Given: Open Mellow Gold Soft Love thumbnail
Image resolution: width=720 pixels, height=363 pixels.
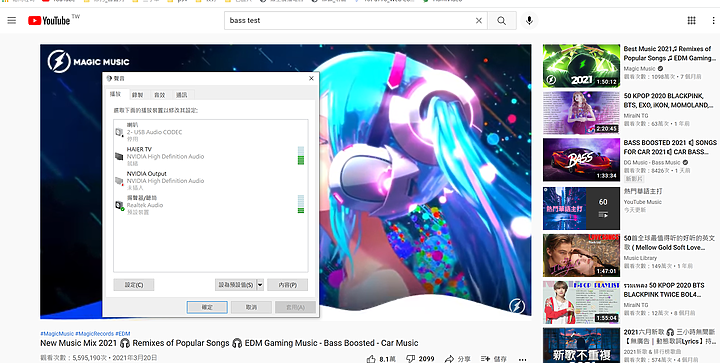Looking at the screenshot, I should (581, 255).
